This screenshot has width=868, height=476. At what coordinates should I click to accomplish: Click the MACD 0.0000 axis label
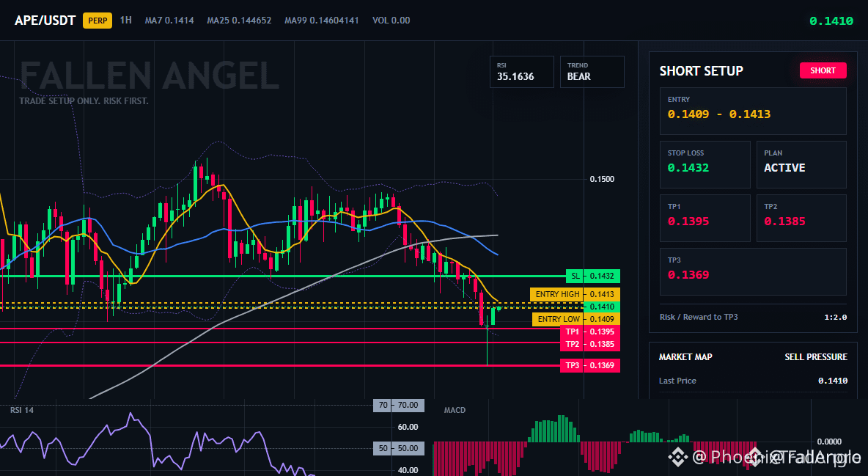(829, 442)
